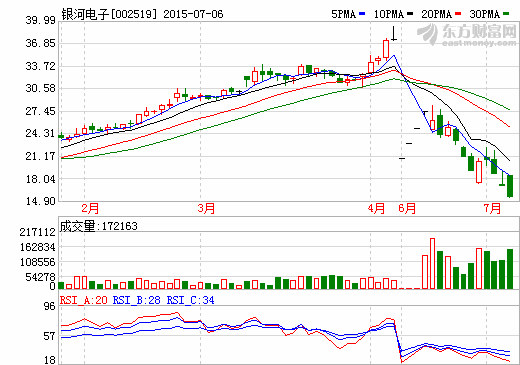Click the 57 RSI axis label
The width and height of the screenshot is (520, 365).
point(50,336)
